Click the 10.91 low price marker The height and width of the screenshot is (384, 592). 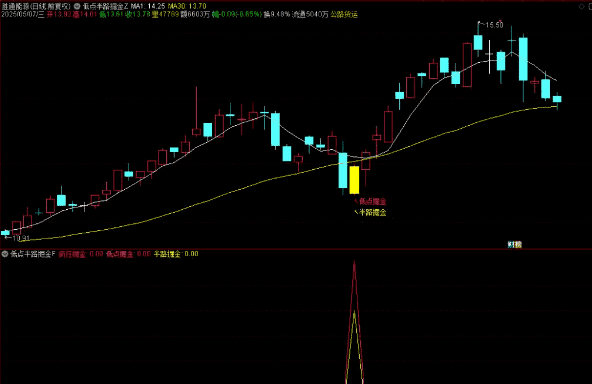point(17,238)
